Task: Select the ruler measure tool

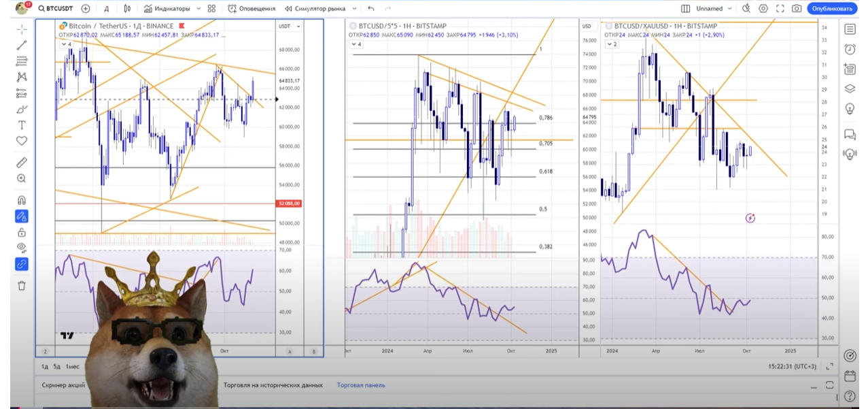Action: tap(22, 163)
